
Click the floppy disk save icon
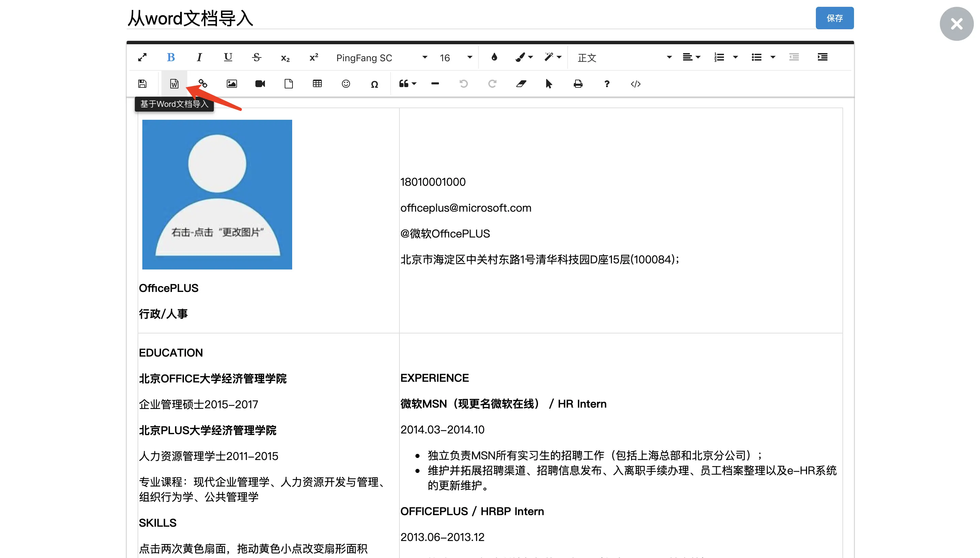tap(142, 84)
